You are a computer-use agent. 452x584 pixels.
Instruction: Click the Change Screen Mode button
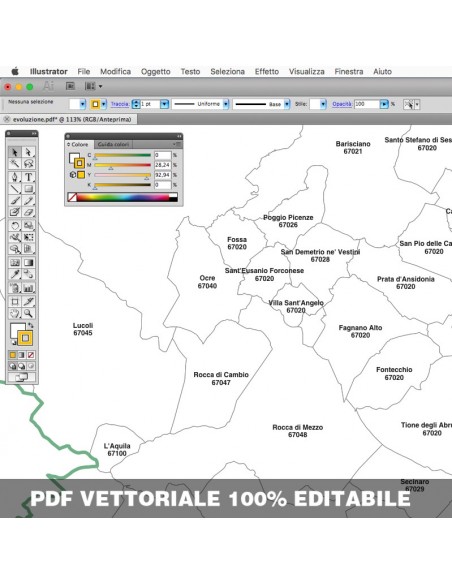click(22, 377)
